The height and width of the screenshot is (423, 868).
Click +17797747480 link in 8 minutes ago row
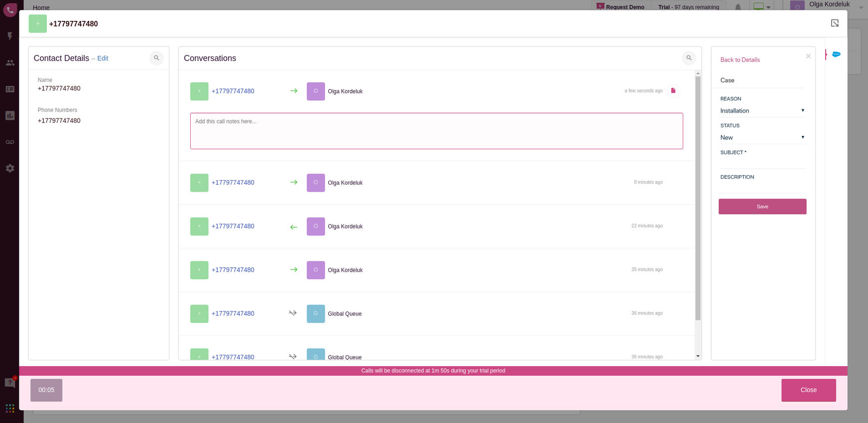point(233,183)
